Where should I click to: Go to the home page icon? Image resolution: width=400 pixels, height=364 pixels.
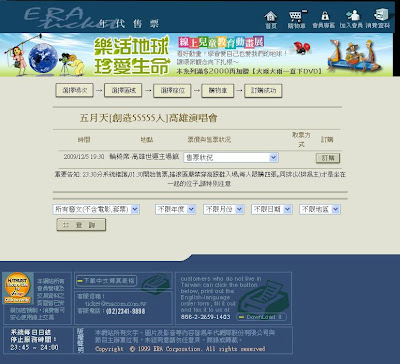click(x=270, y=20)
